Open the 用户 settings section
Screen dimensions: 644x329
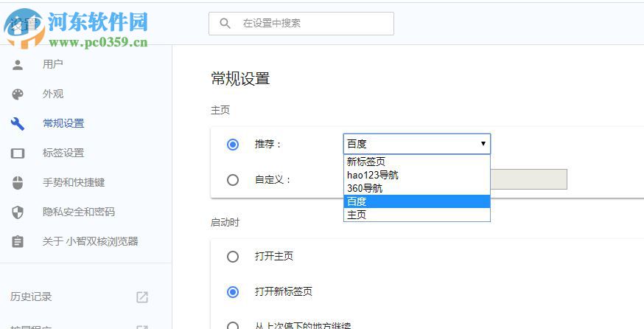pyautogui.click(x=53, y=64)
